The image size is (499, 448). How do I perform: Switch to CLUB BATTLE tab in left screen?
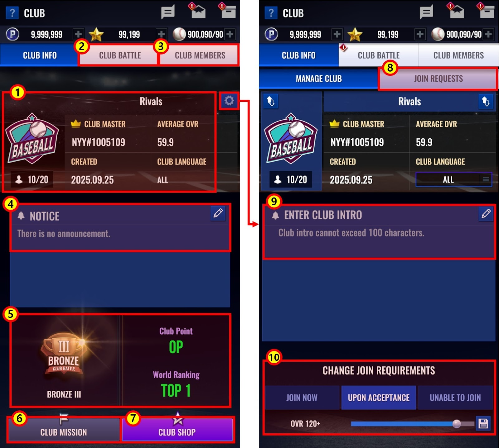120,55
